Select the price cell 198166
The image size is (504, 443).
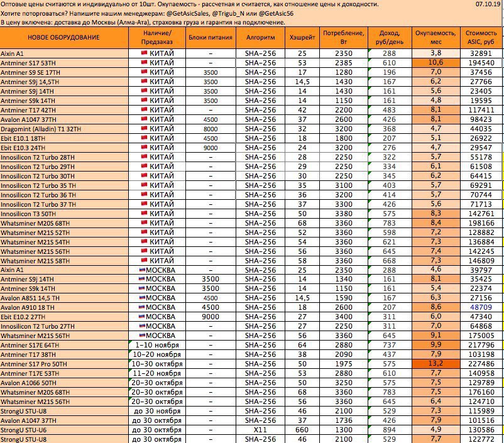click(481, 223)
